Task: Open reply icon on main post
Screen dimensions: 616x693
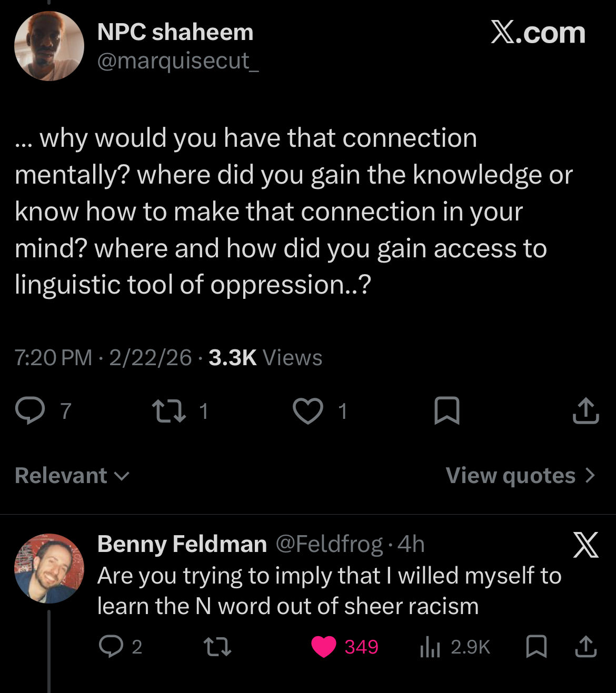Action: click(31, 411)
